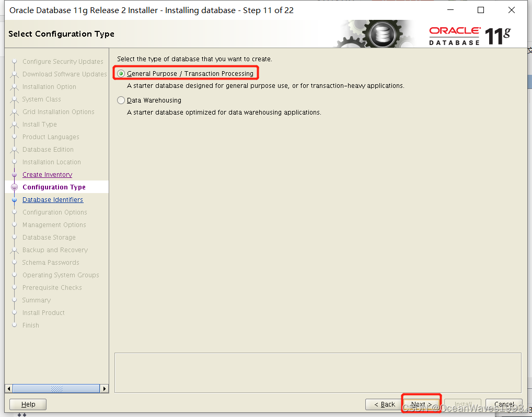Screen dimensions: 532x417
Task: Click the Configure Security Updates step
Action: coord(63,61)
